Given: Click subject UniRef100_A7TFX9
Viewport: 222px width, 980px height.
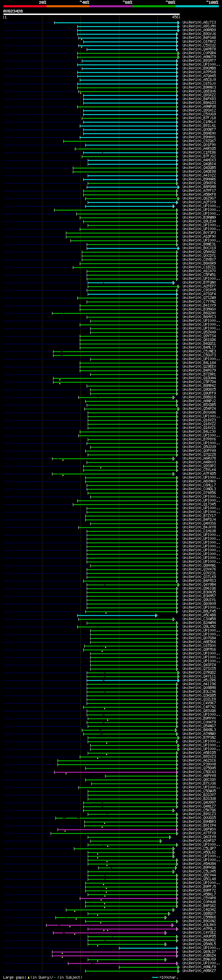Looking at the screenshot, I should [199, 833].
